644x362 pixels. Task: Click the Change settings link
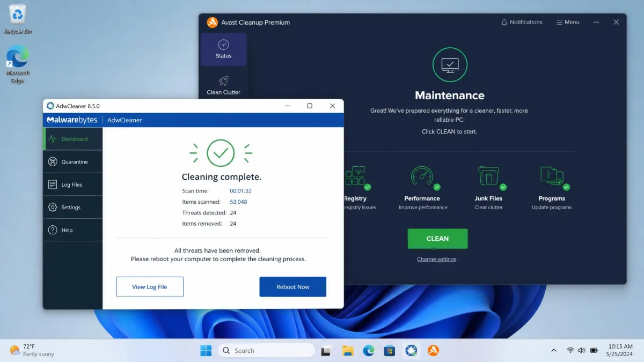(x=437, y=259)
